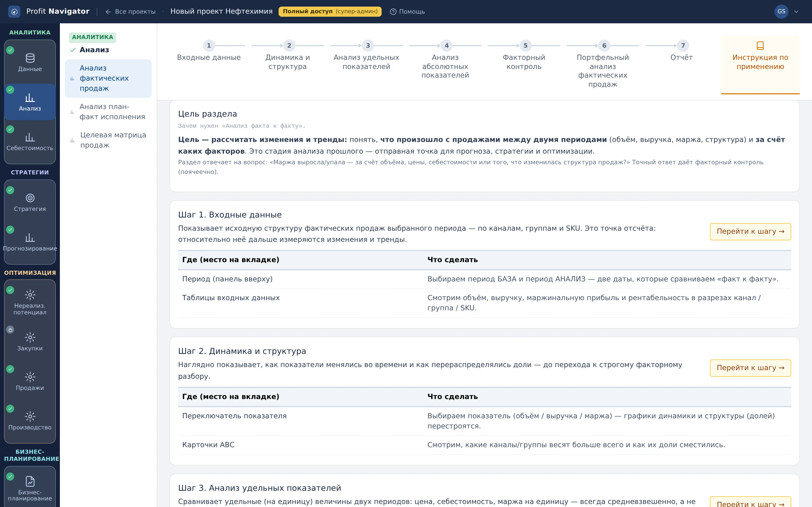The height and width of the screenshot is (507, 812).
Task: Open the Продажи optimization module
Action: pos(30,381)
